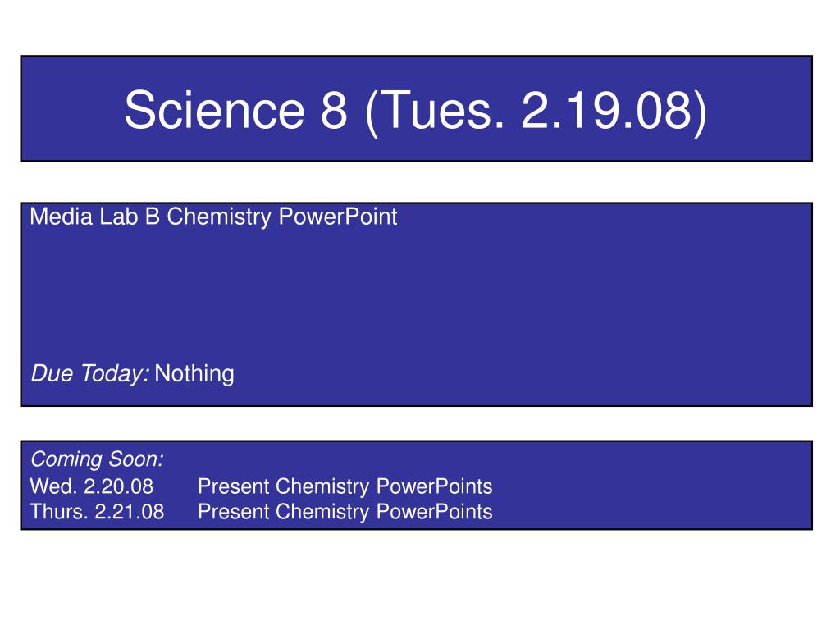Click the word Nothing after Due Today
Screen dimensions: 840x630
(194, 373)
